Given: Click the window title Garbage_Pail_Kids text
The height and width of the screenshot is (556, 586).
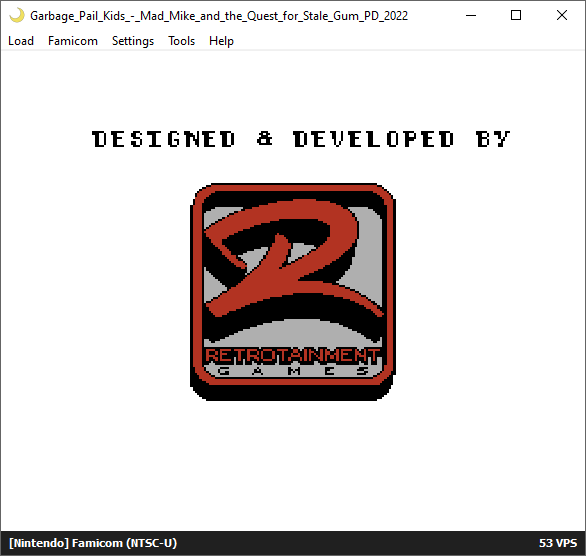Looking at the screenshot, I should tap(219, 16).
